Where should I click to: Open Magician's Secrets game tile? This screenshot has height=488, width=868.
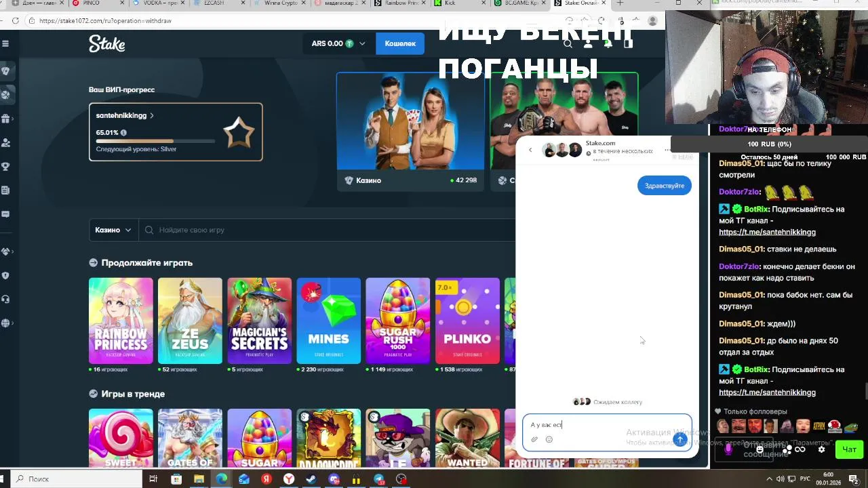259,321
